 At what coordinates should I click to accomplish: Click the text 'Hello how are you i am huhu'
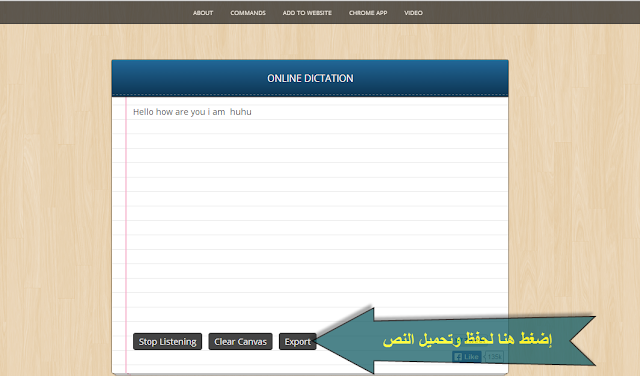(192, 112)
